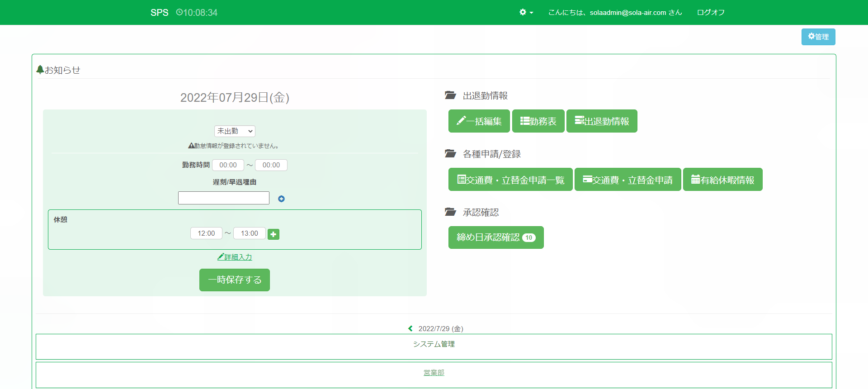Follow the 詳細入力 link

pos(235,257)
